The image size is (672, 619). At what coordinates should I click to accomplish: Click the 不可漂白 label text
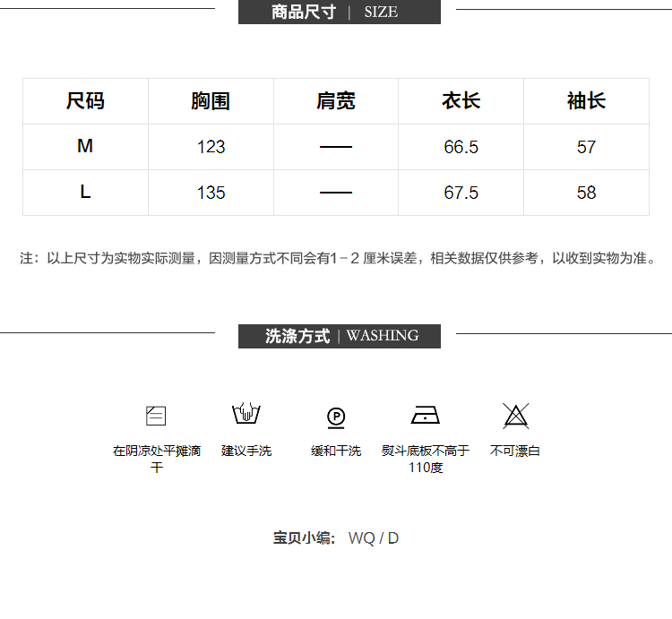tap(515, 451)
